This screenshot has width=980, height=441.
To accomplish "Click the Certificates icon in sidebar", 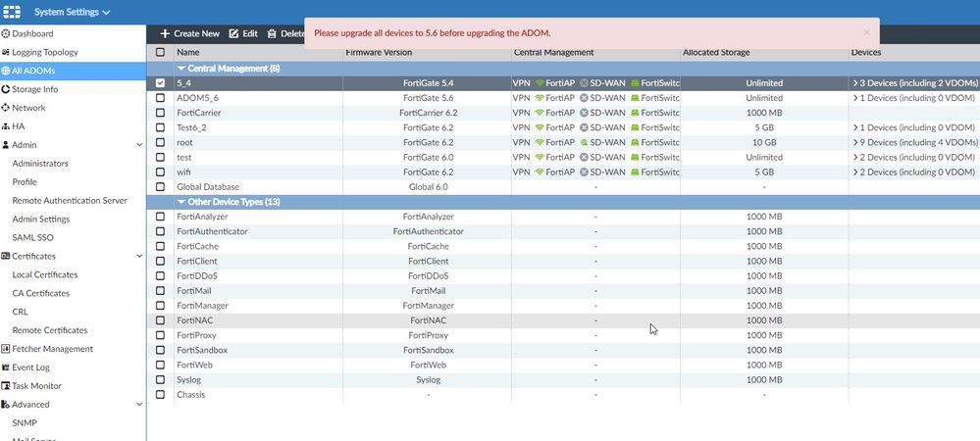I will [x=6, y=256].
